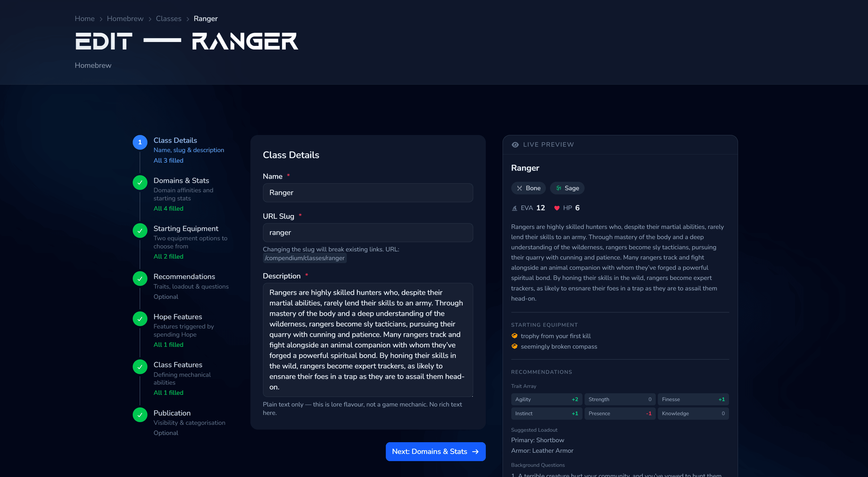Screen dimensions: 868x477
Task: Click the Publication green checkmark icon
Action: 140,415
